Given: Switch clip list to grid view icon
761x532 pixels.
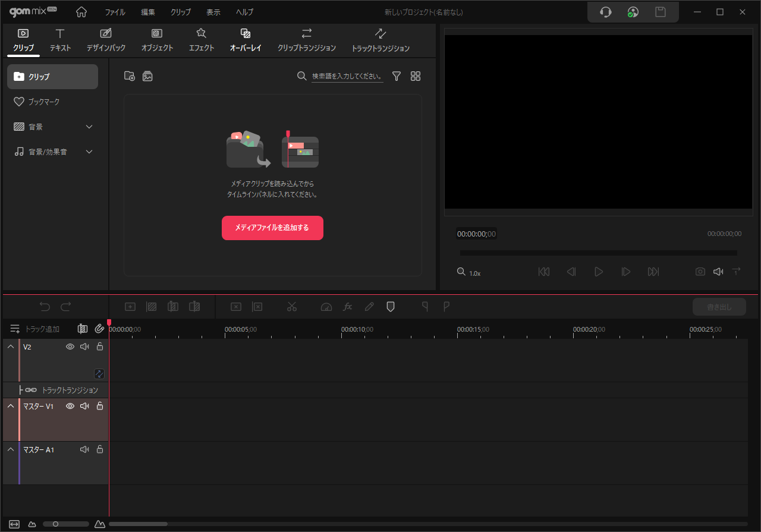Looking at the screenshot, I should coord(416,76).
